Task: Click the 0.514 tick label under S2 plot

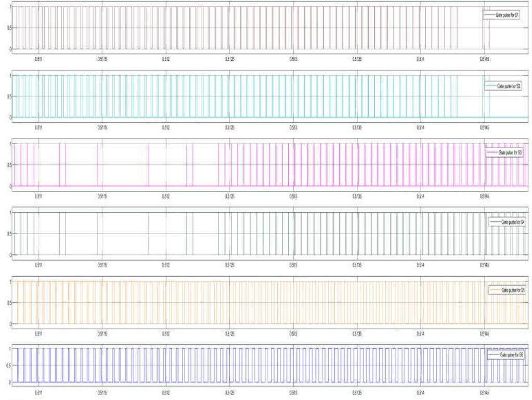Action: pos(420,127)
